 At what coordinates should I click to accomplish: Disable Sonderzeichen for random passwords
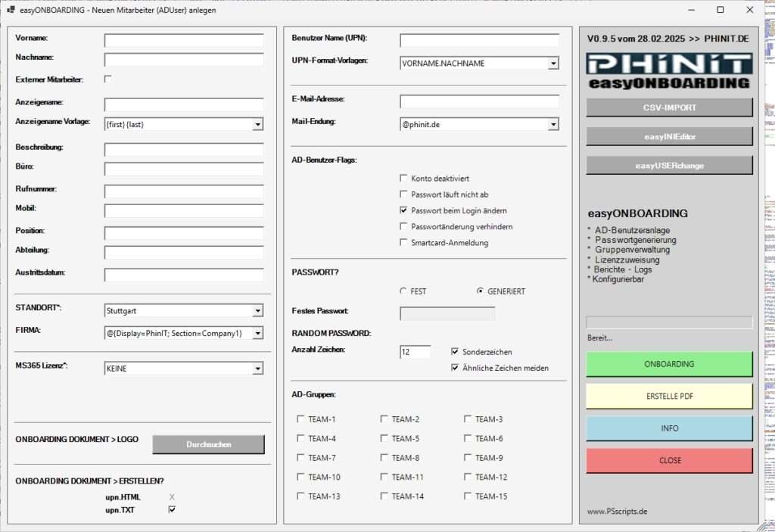455,351
